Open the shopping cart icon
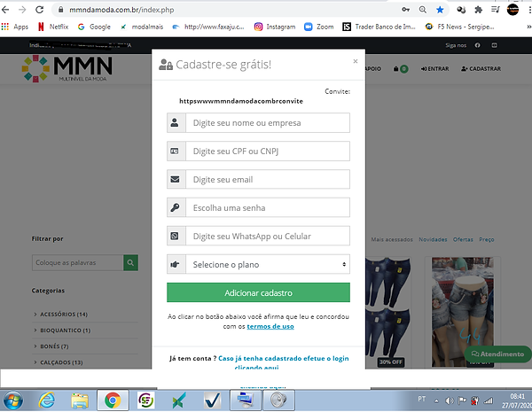Viewport: 532px width, 412px height. click(x=401, y=69)
